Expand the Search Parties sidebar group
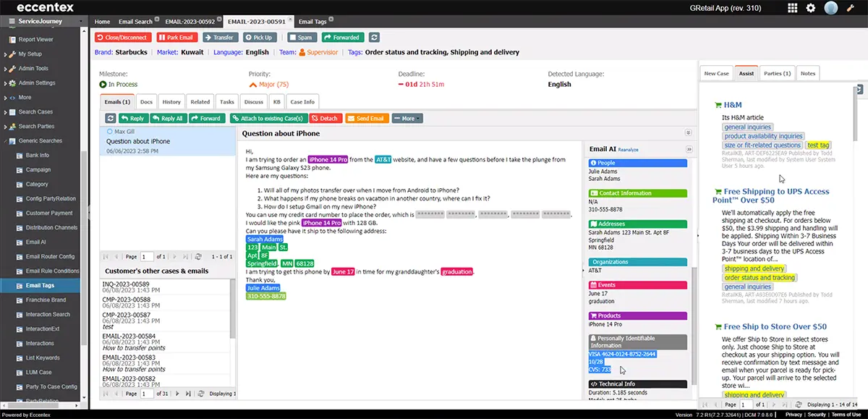Screen dimensions: 868x419 pos(6,127)
